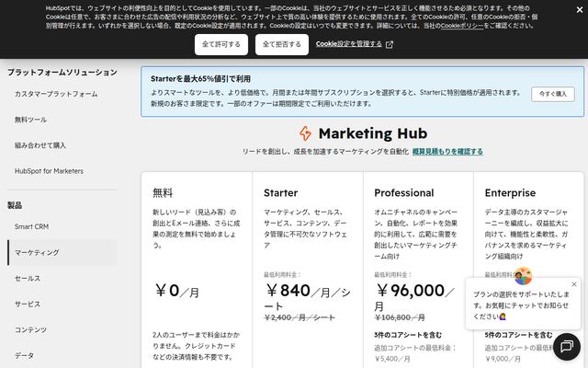The width and height of the screenshot is (588, 368).
Task: Open コンテンツ in the product list
Action: 30,329
